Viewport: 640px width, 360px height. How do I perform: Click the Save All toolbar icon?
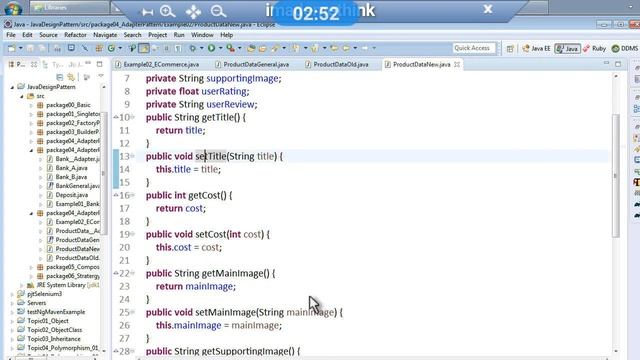pyautogui.click(x=42, y=48)
